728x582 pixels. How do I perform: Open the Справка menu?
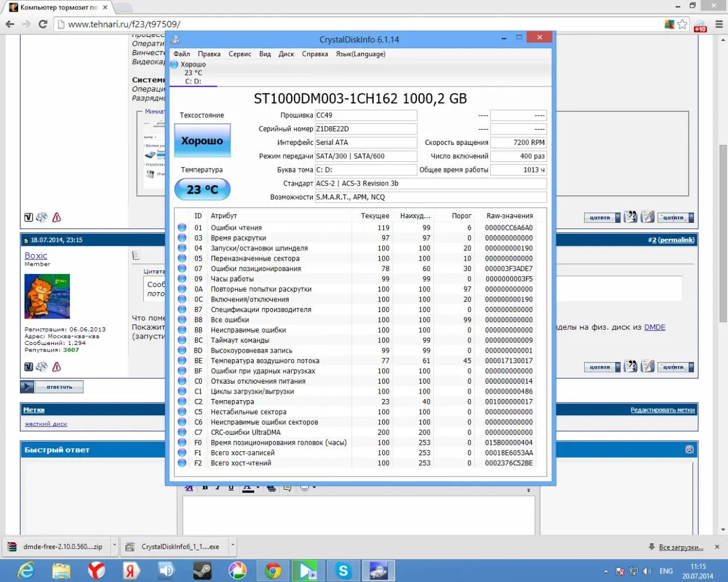click(x=315, y=54)
